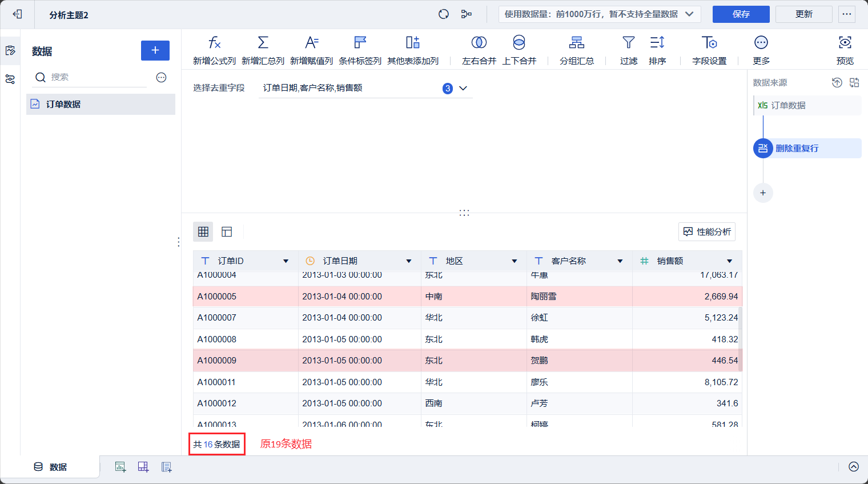Viewport: 868px width, 484px height.
Task: Click the history restore icon in 数据来源
Action: pos(837,82)
